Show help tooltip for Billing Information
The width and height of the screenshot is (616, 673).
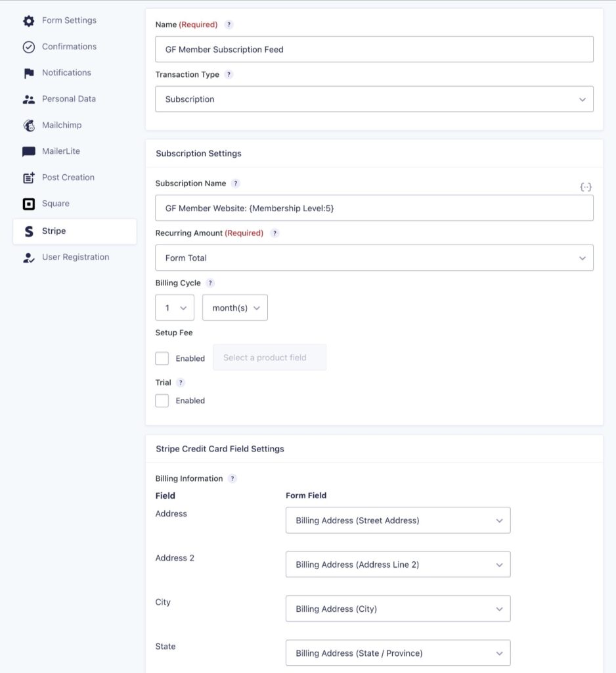click(232, 478)
